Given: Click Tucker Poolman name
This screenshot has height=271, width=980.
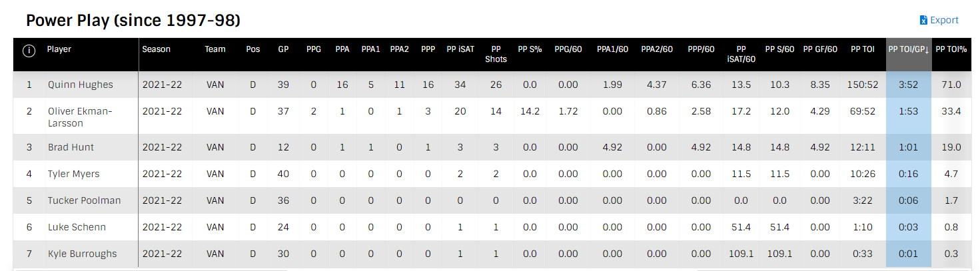Looking at the screenshot, I should [84, 200].
